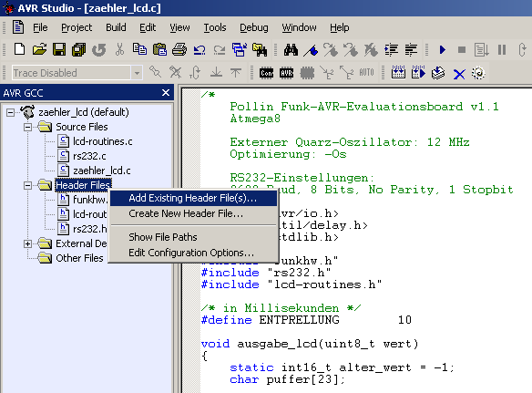The image size is (532, 393).
Task: Select lcd-routines.c in Source Files
Action: coord(102,141)
